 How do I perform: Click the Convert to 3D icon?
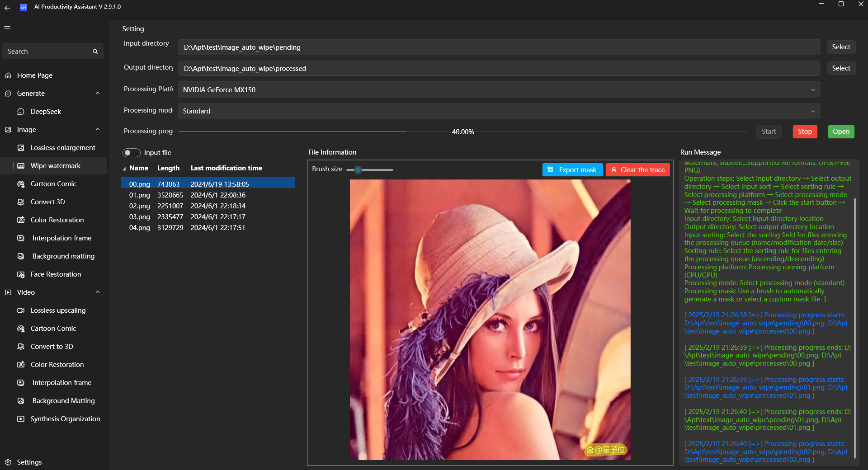point(21,347)
